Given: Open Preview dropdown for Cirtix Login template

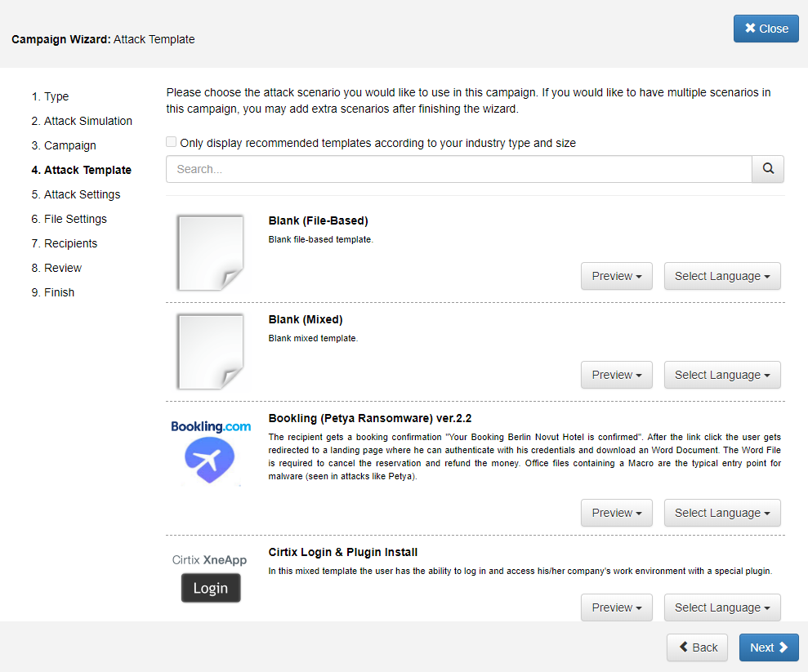Looking at the screenshot, I should [616, 607].
